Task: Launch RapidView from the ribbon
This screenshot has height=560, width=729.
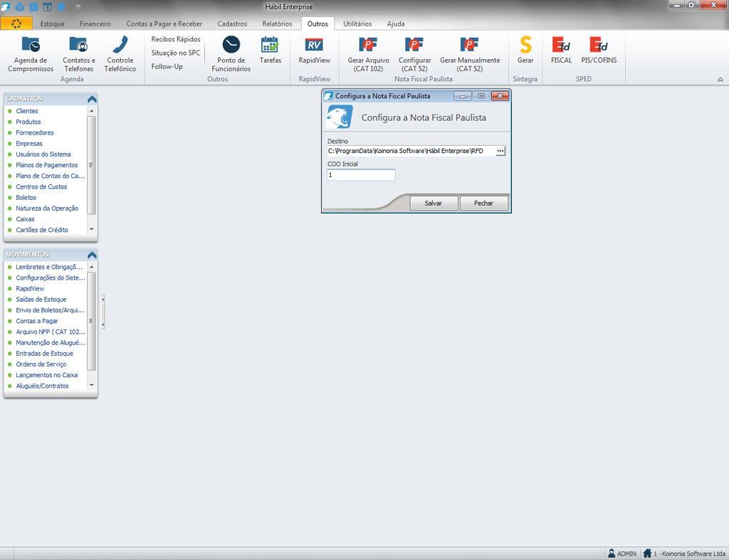Action: pyautogui.click(x=314, y=51)
